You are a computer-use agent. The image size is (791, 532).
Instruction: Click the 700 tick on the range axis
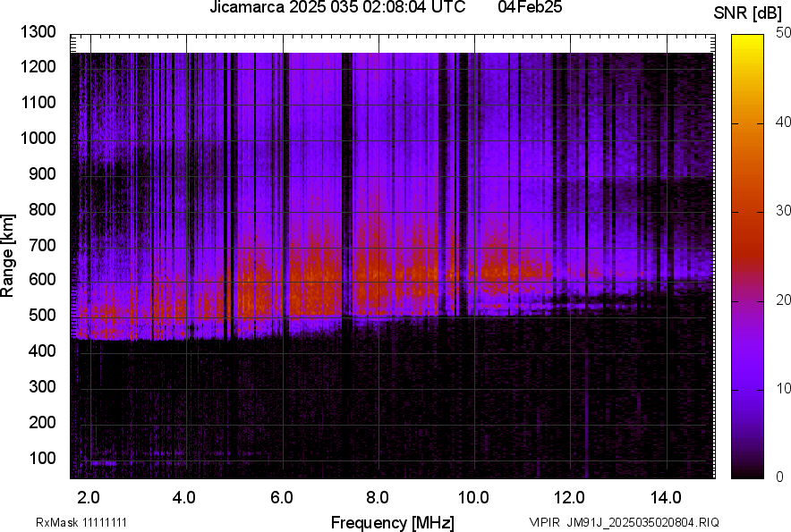[x=42, y=245]
